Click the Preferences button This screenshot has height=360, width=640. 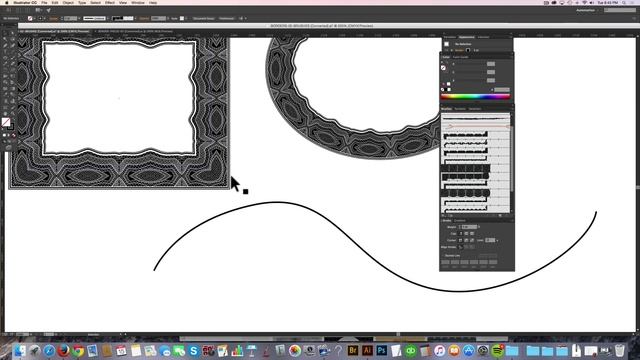point(227,18)
